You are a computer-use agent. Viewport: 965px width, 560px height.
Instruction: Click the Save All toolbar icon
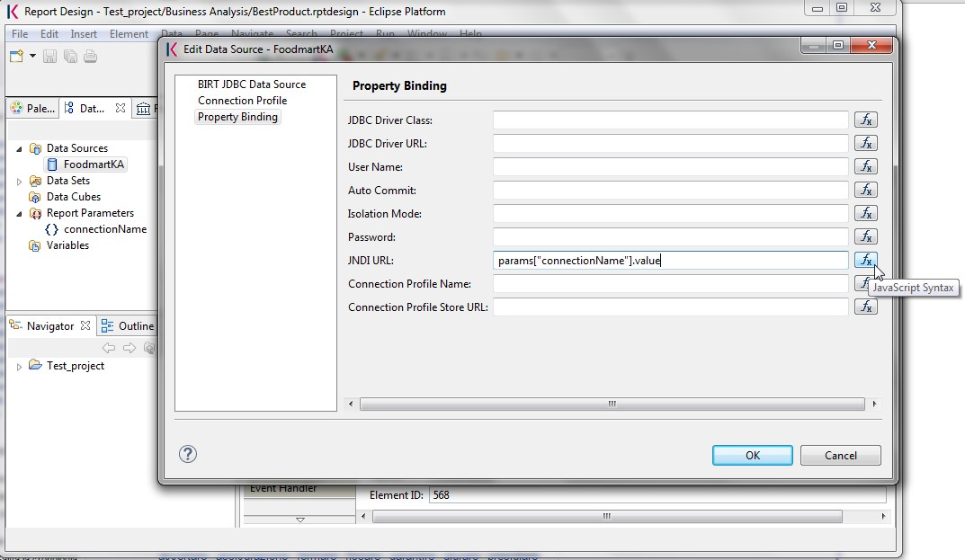click(x=70, y=57)
